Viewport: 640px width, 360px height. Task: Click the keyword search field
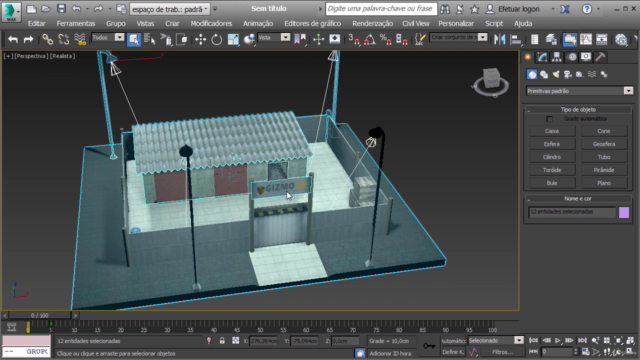[x=380, y=9]
